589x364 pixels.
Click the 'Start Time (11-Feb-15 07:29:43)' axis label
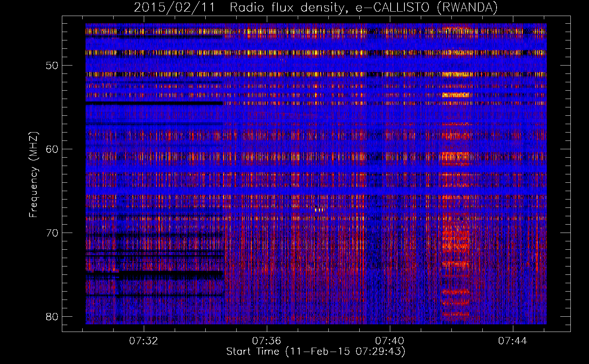pyautogui.click(x=316, y=352)
